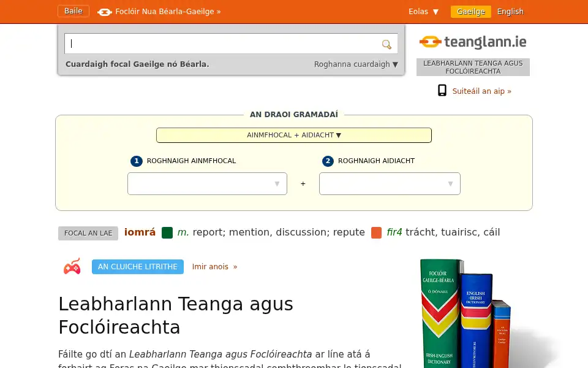Image resolution: width=588 pixels, height=368 pixels.
Task: Click the green square dictionary marker
Action: pos(167,232)
